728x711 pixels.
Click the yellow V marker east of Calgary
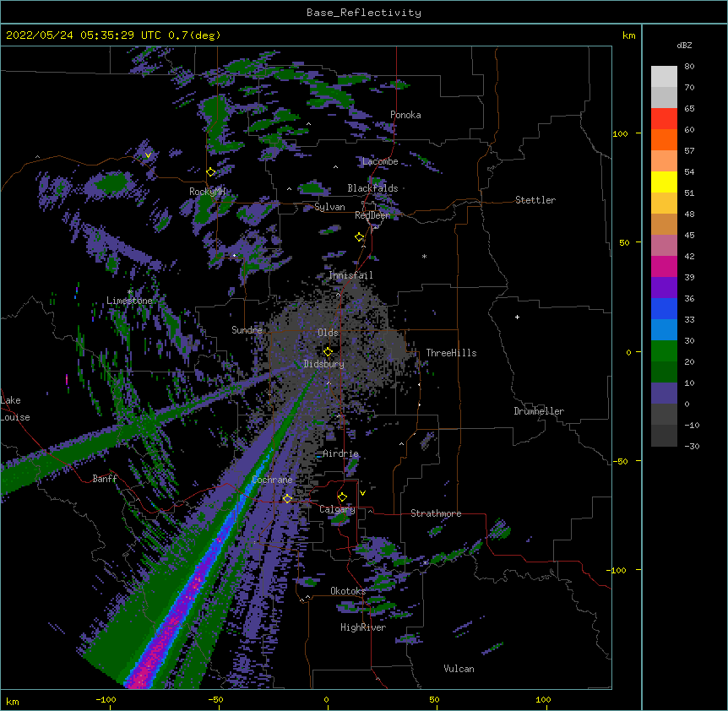pos(362,493)
